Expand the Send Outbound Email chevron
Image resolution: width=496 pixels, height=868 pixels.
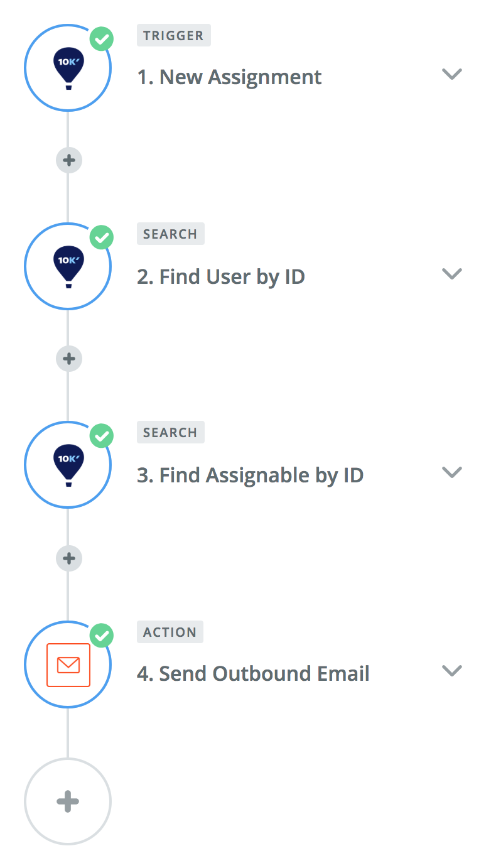pyautogui.click(x=451, y=670)
